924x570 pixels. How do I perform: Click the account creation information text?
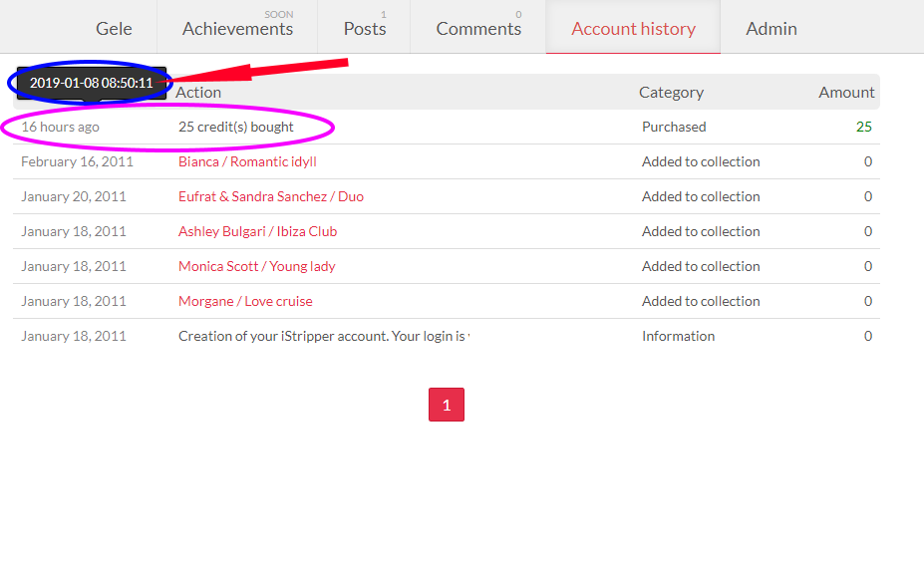(x=323, y=336)
